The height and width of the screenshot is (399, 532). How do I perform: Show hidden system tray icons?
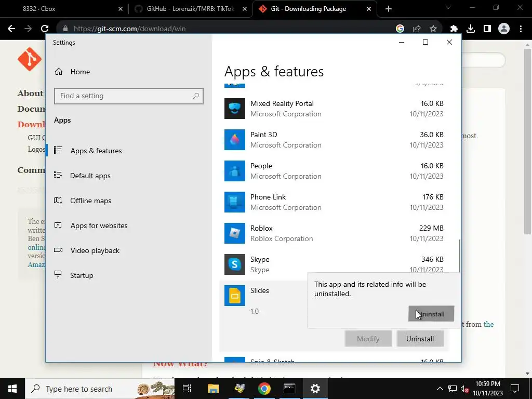coord(440,389)
